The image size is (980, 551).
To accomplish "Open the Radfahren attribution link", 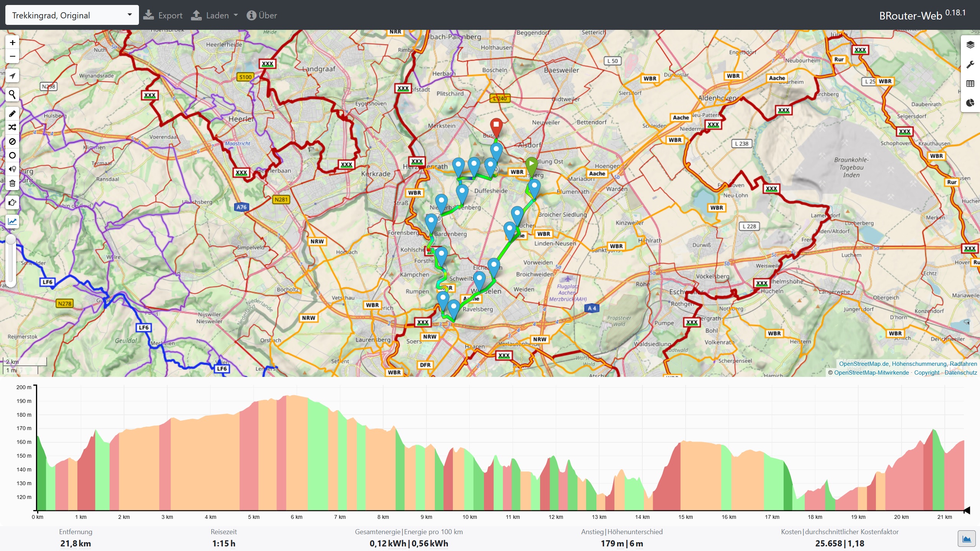I will (963, 364).
